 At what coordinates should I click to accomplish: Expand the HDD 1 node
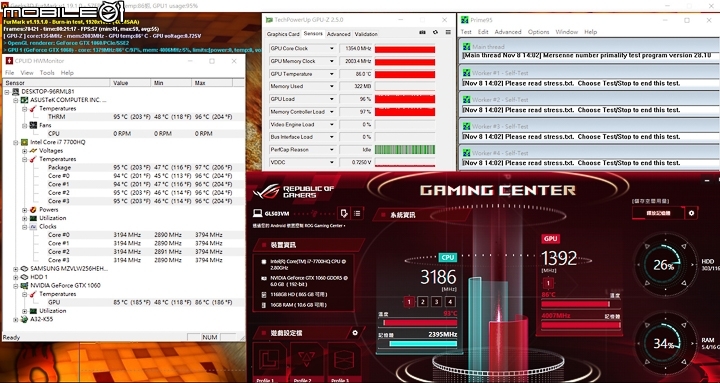16,277
